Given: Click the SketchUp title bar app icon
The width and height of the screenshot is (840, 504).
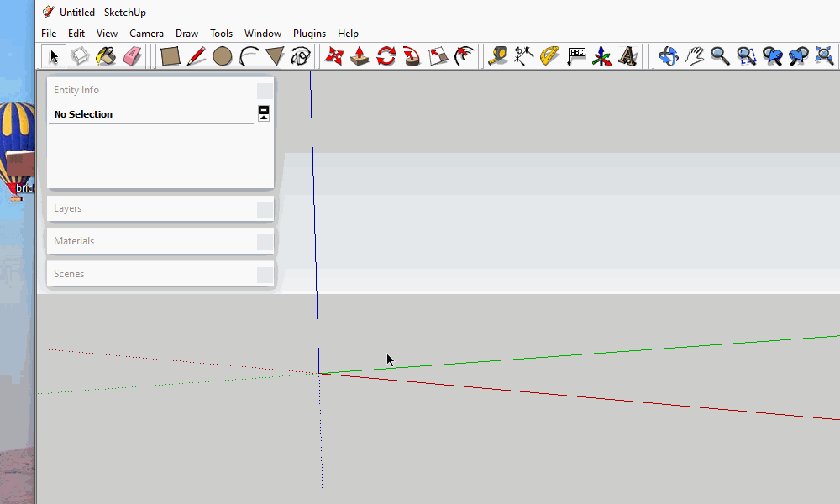Looking at the screenshot, I should click(48, 12).
